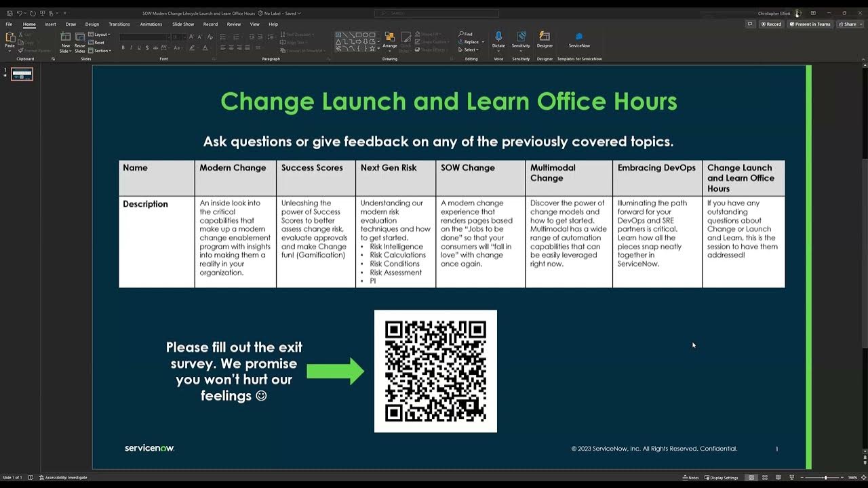Toggle Underline formatting
Viewport: 868px width, 488px height.
tap(140, 47)
